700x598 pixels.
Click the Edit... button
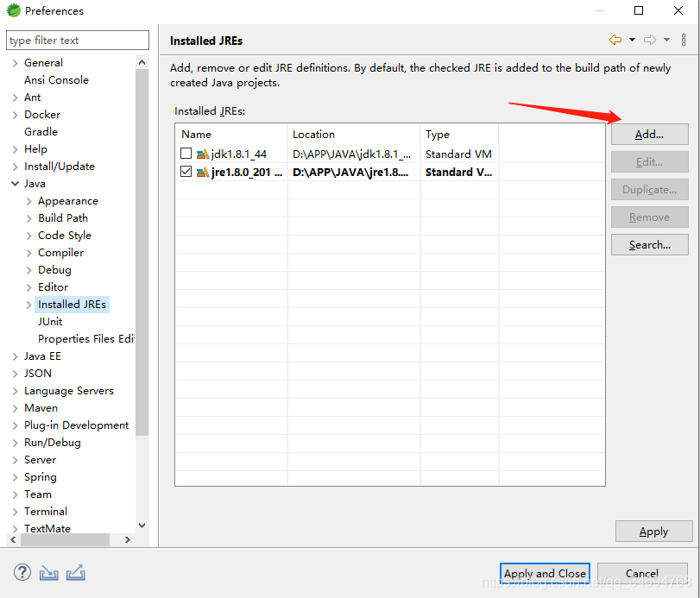coord(650,162)
